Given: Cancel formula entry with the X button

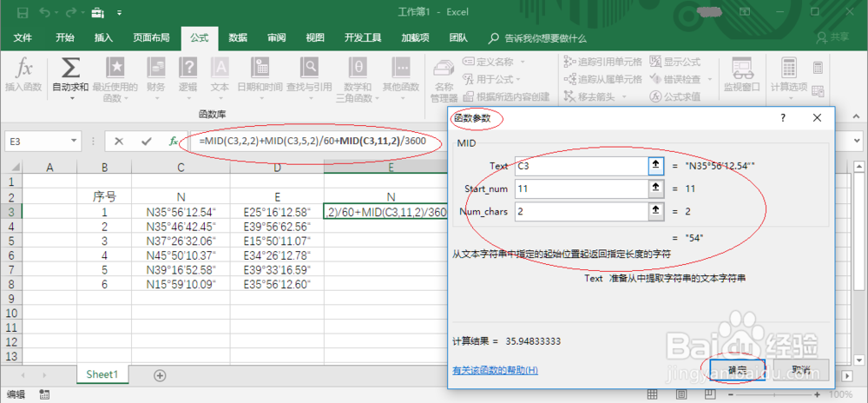Looking at the screenshot, I should pyautogui.click(x=118, y=142).
